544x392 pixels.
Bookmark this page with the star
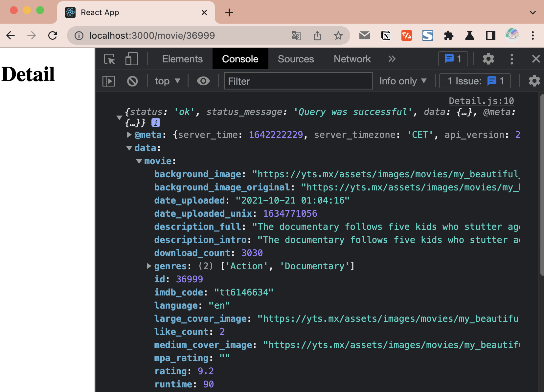coord(338,35)
